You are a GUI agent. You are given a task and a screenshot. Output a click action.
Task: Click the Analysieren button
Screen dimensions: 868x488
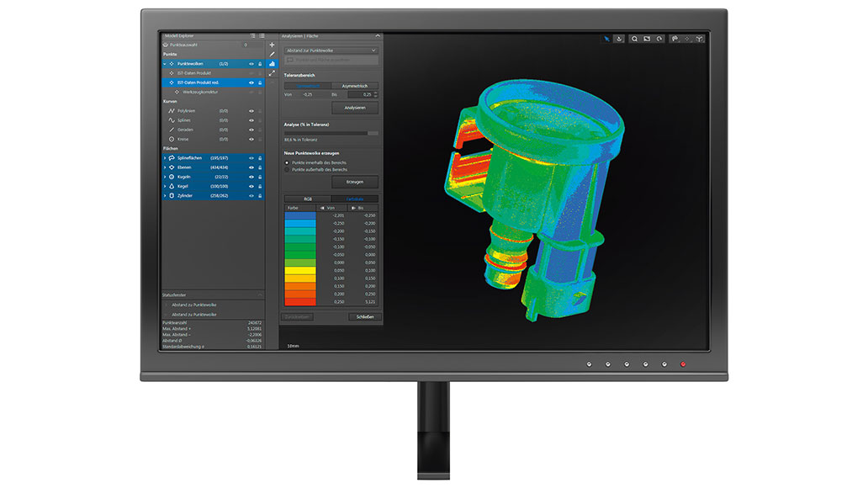(x=354, y=108)
